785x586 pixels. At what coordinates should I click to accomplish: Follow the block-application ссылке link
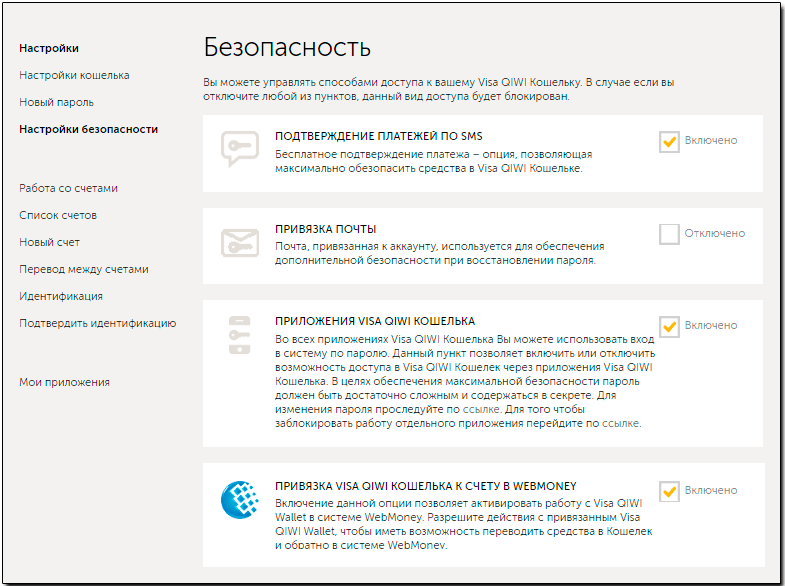[620, 423]
